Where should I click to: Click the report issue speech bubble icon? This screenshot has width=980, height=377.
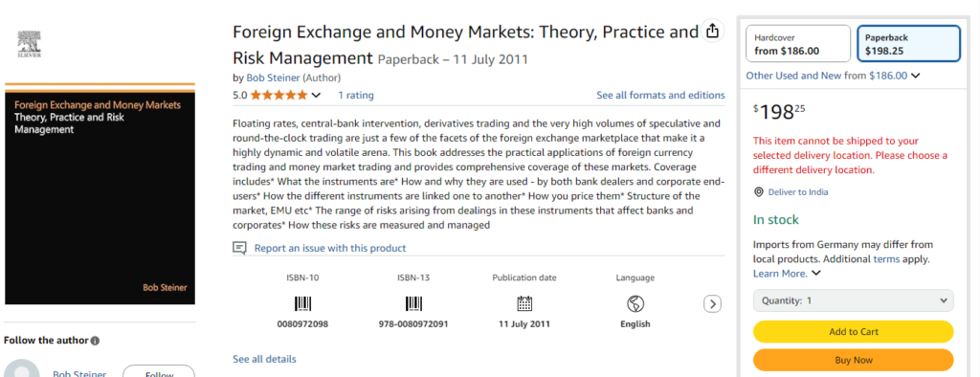point(239,248)
